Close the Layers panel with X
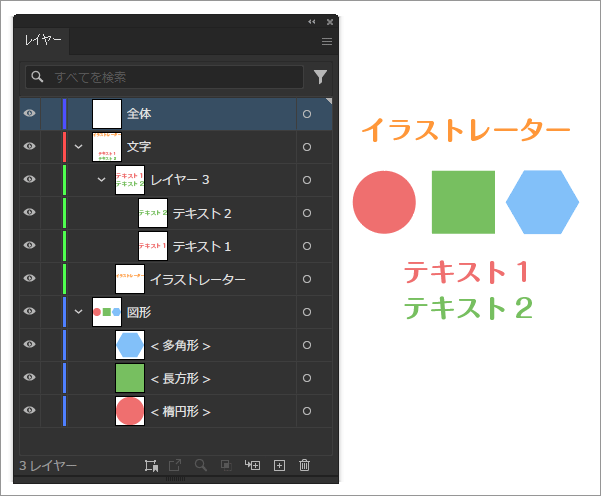The image size is (601, 496). tap(330, 22)
